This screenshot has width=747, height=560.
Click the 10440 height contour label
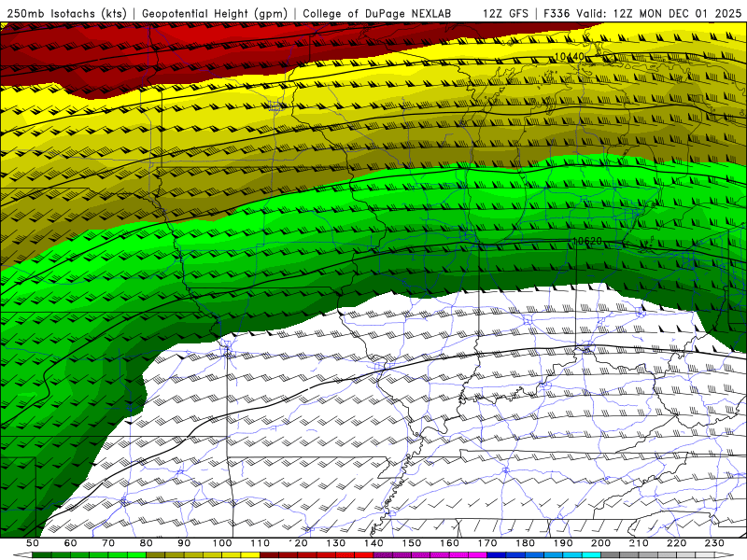pos(570,57)
